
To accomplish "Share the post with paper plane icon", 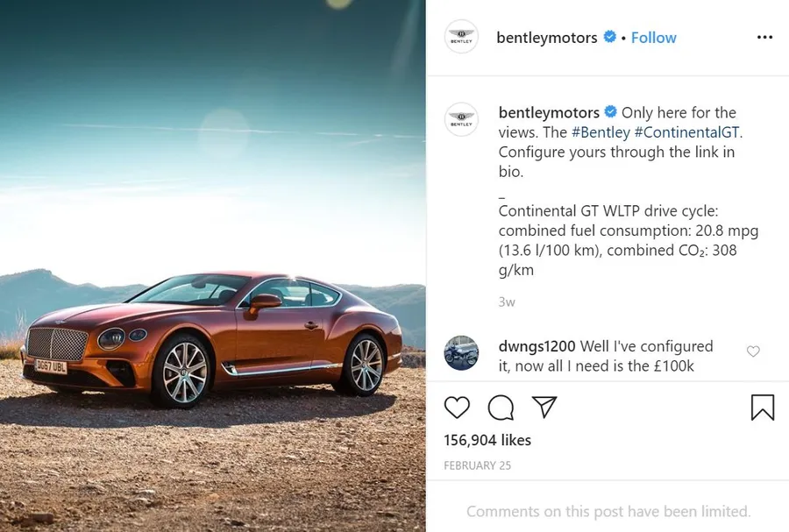I will pyautogui.click(x=544, y=407).
